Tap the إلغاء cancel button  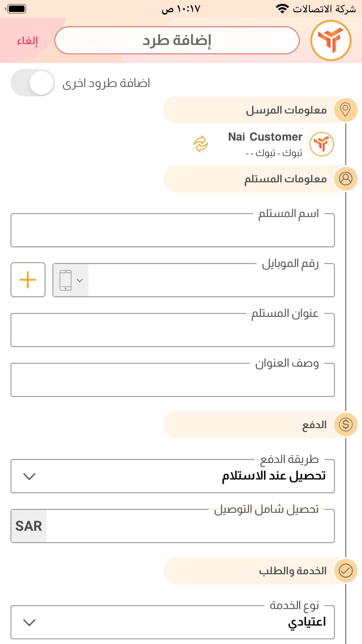tap(27, 41)
